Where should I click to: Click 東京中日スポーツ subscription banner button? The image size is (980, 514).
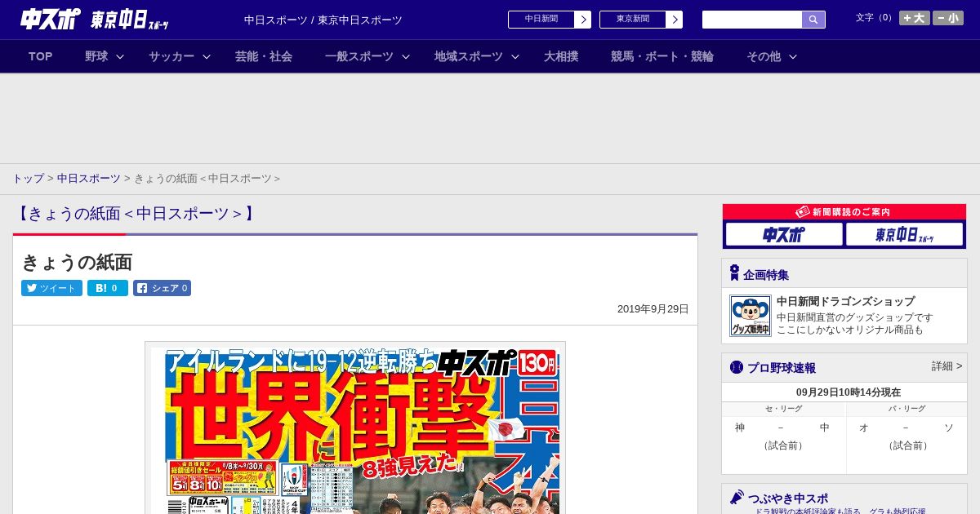(x=905, y=235)
